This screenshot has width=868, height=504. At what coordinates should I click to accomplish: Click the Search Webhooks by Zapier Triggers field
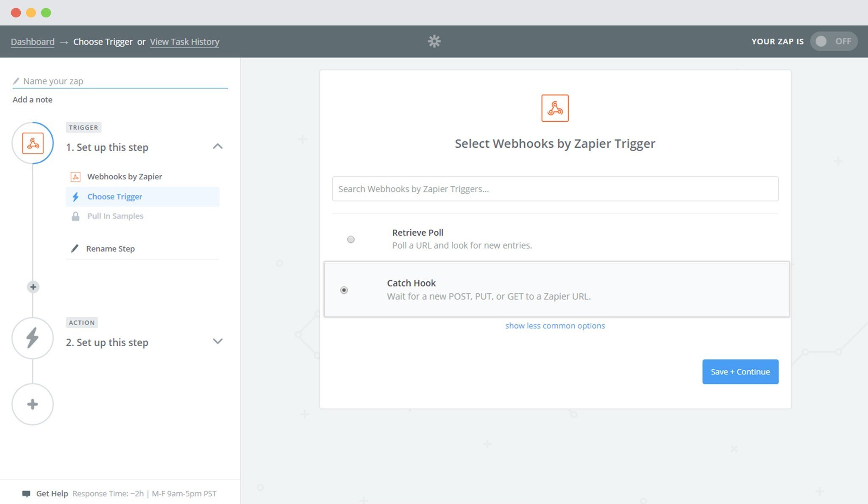(555, 189)
